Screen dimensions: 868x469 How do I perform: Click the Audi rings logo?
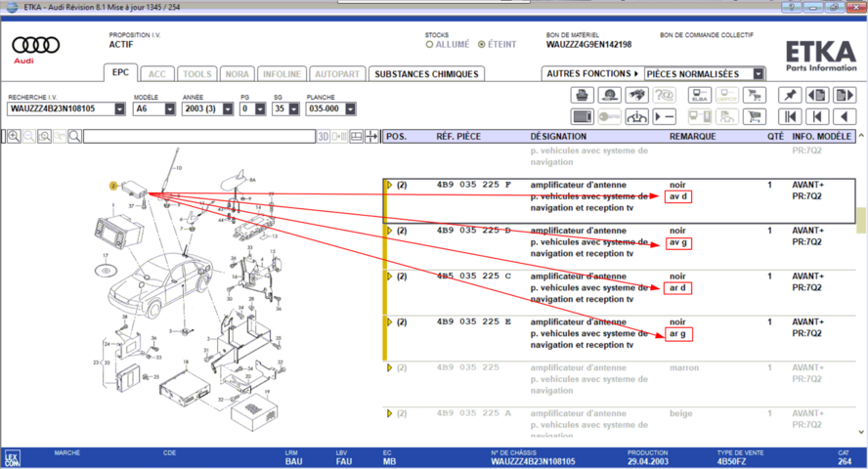click(36, 45)
